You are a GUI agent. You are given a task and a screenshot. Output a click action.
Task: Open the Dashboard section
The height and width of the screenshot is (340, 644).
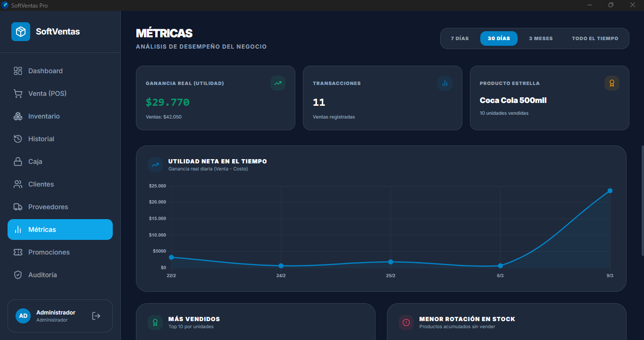(45, 70)
